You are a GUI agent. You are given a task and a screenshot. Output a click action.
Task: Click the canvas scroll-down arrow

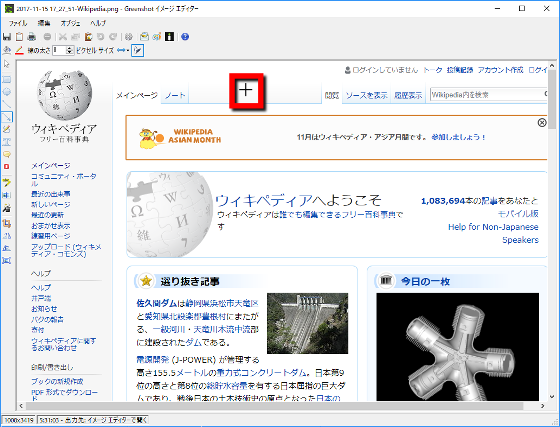click(x=552, y=397)
